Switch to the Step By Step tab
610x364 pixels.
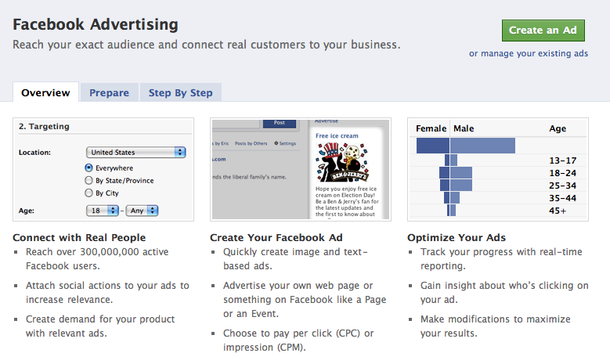[180, 92]
